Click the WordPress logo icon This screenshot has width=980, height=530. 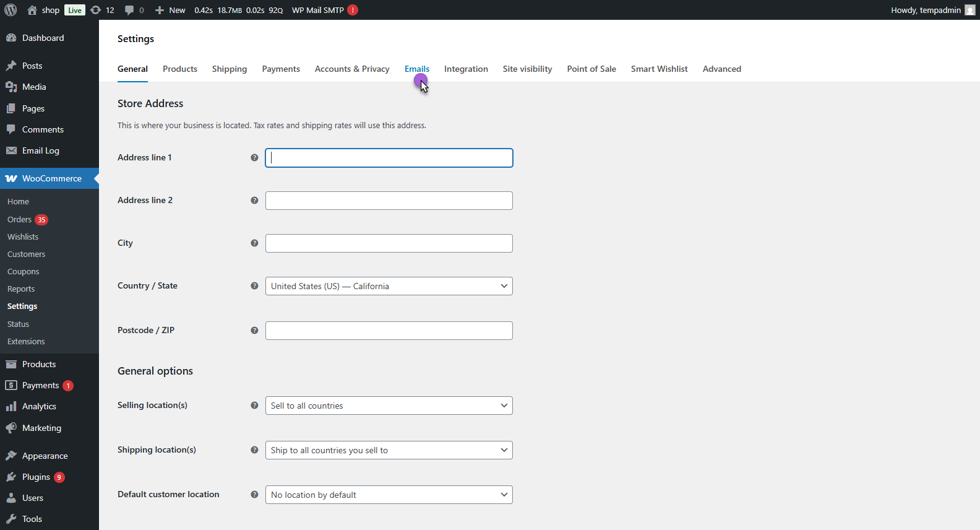[11, 10]
